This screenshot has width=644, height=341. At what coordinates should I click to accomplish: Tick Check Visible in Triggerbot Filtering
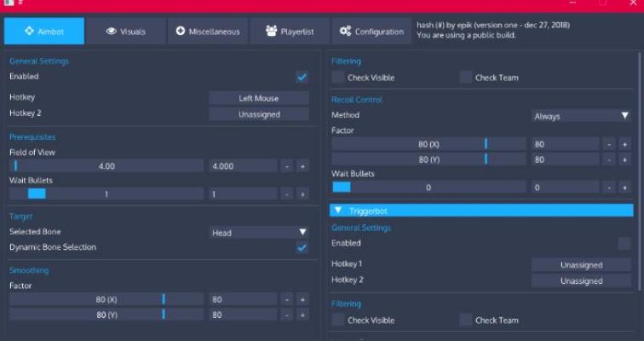[338, 320]
